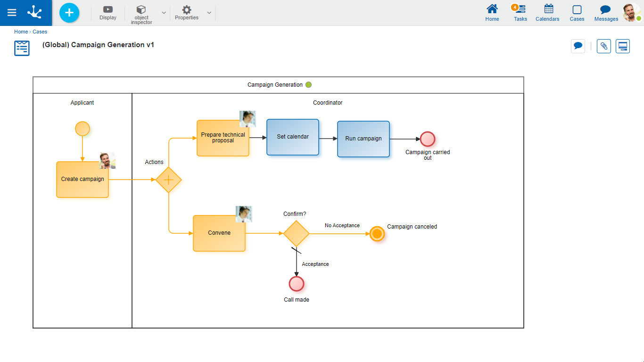Go to Calendars in top navigation

(x=547, y=13)
